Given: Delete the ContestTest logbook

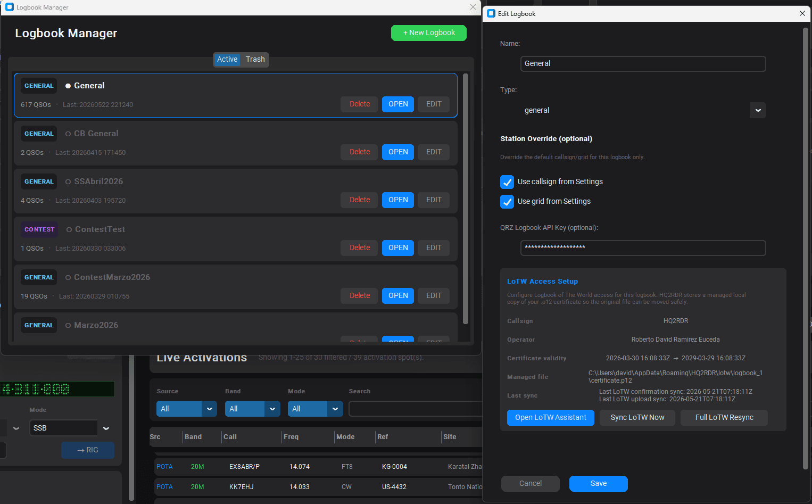Looking at the screenshot, I should coord(360,248).
